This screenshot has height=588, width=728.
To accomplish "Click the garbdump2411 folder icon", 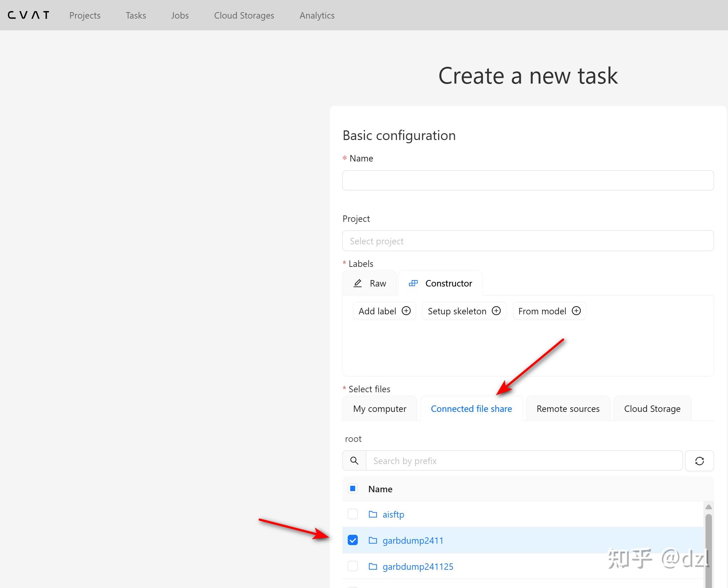I will (373, 540).
